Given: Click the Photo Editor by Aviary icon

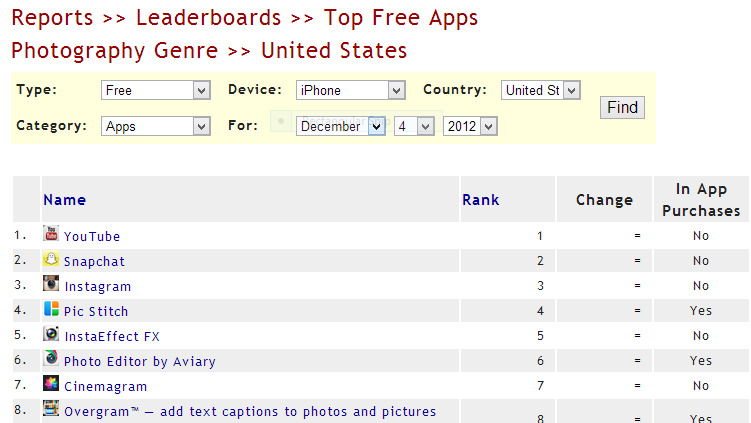Looking at the screenshot, I should coord(51,359).
